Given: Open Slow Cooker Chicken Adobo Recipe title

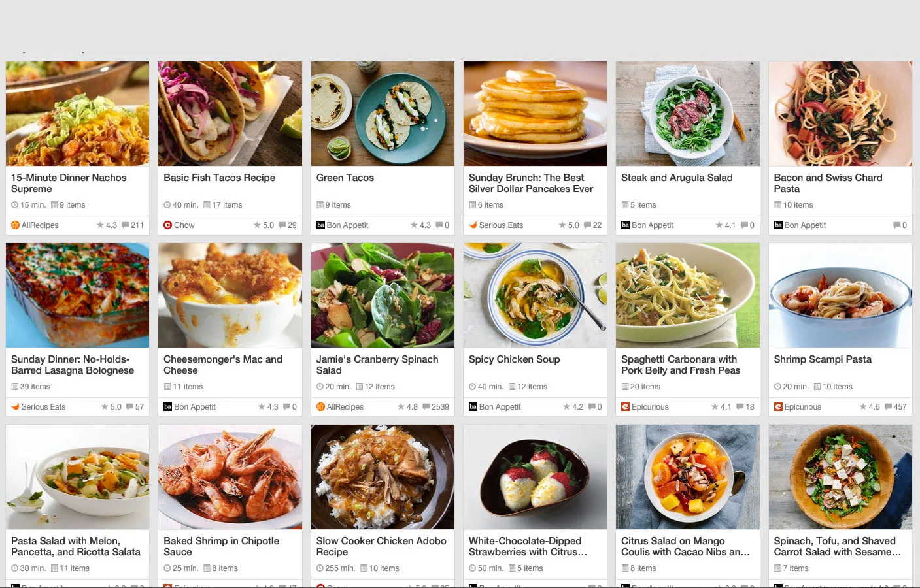Looking at the screenshot, I should (x=381, y=546).
